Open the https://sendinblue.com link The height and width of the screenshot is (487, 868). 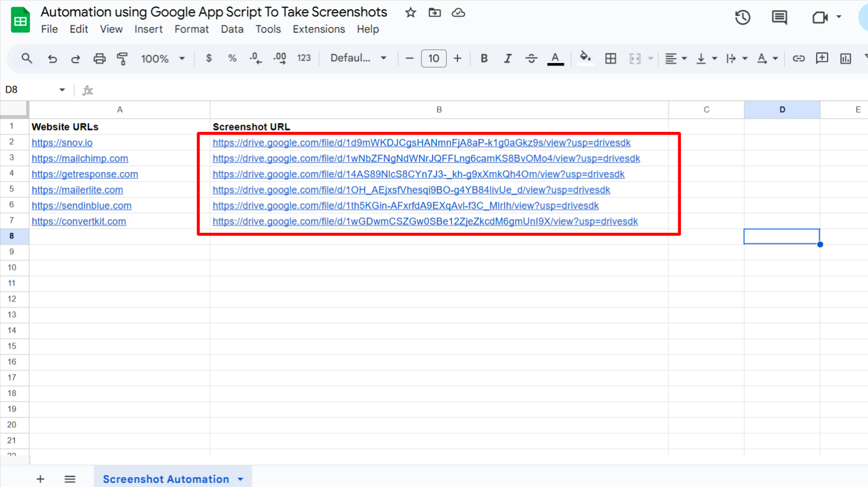click(81, 206)
